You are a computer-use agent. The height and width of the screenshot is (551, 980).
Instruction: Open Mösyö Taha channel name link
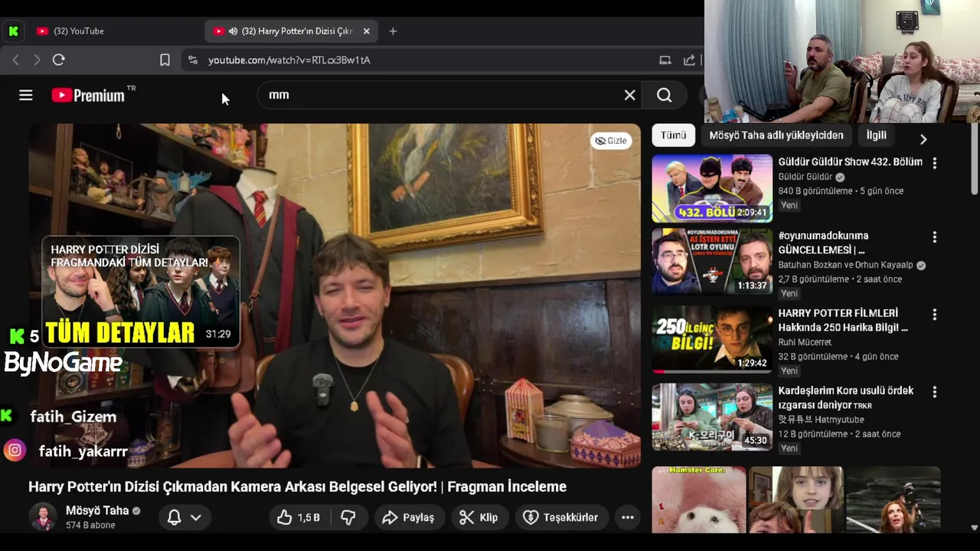click(x=97, y=510)
